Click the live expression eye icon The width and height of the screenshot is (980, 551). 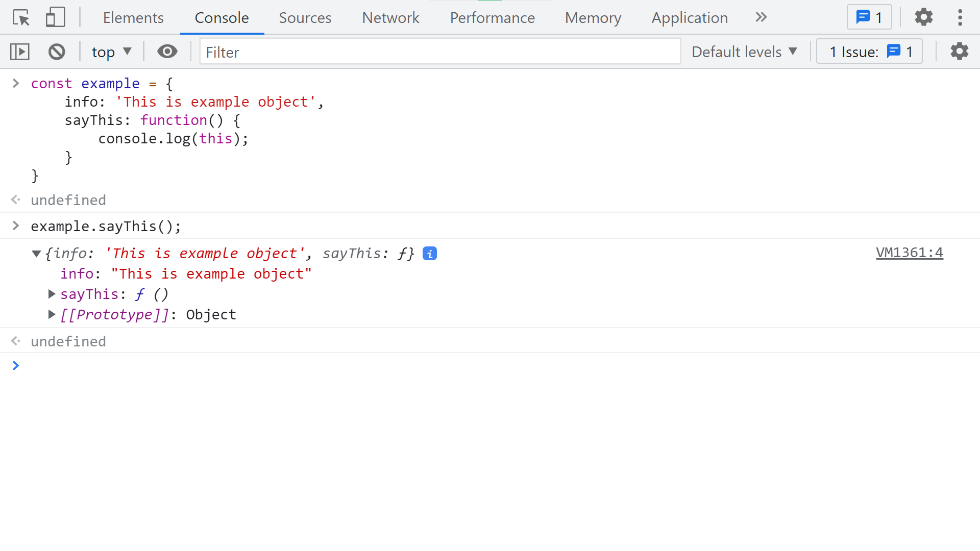167,52
